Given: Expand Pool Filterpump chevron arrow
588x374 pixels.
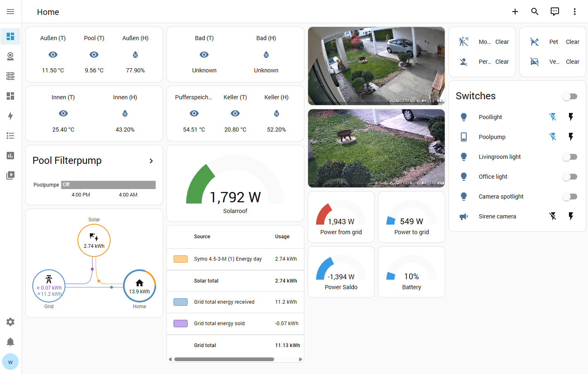Looking at the screenshot, I should 151,161.
